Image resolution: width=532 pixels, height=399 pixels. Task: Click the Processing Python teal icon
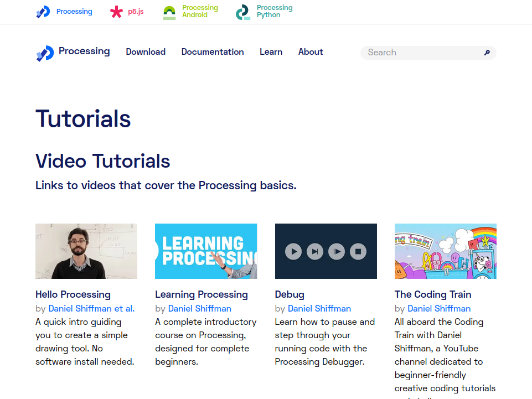tap(242, 12)
